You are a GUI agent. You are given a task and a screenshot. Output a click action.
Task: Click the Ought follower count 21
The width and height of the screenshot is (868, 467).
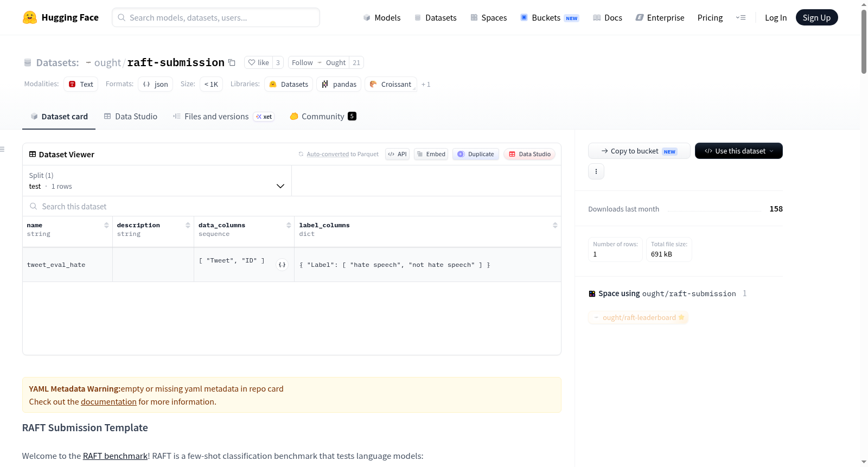click(x=356, y=62)
